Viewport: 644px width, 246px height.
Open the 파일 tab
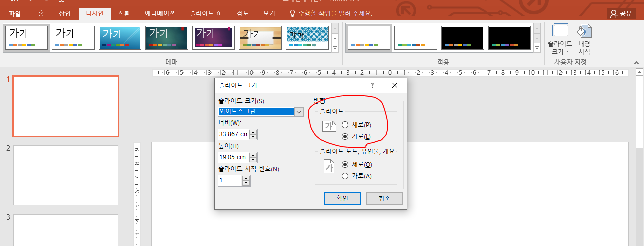(15, 14)
